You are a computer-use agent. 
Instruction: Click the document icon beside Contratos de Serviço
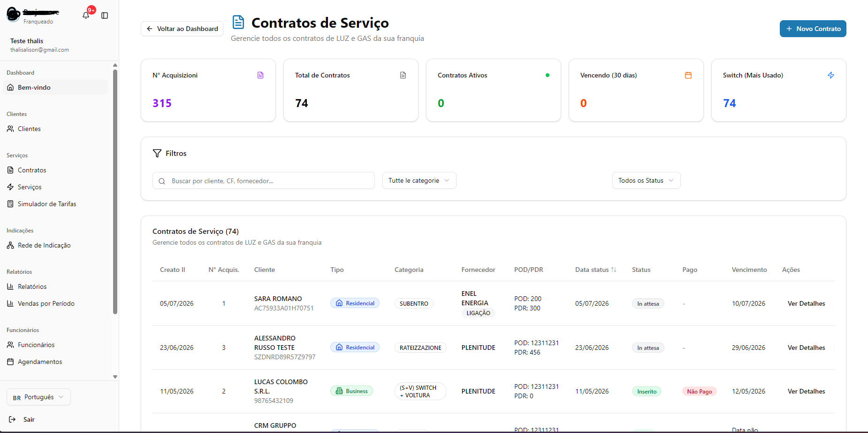[238, 22]
